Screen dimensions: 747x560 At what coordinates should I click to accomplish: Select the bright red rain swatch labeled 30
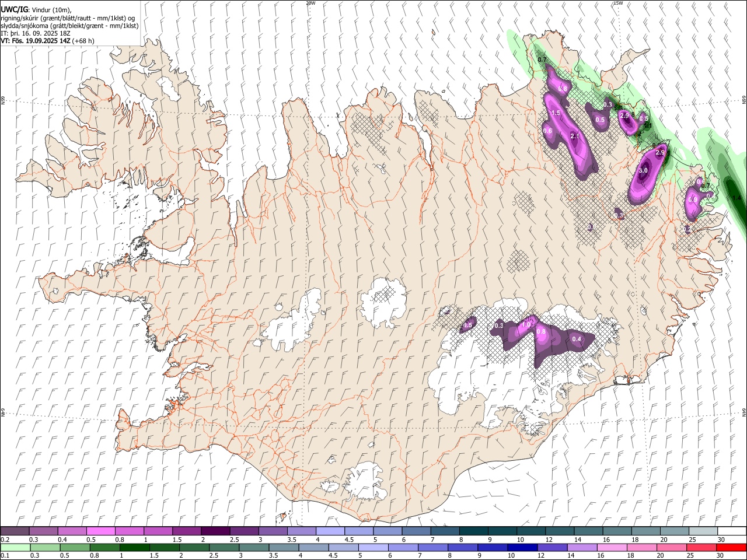(x=731, y=548)
